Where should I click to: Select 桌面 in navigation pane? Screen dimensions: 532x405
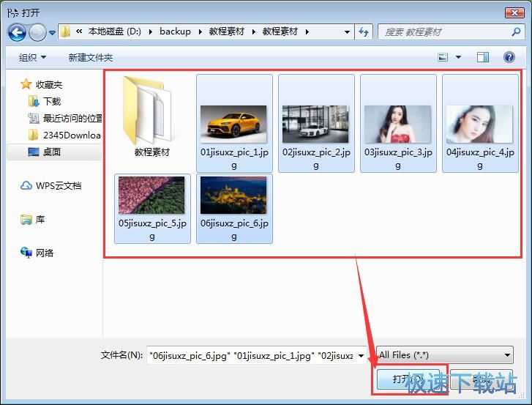click(51, 152)
